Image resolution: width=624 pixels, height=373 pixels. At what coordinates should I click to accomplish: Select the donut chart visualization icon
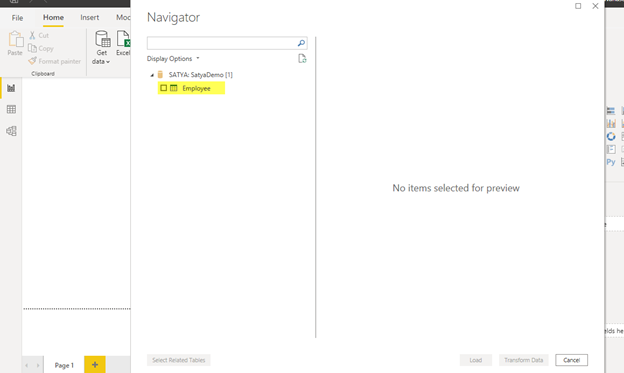611,137
